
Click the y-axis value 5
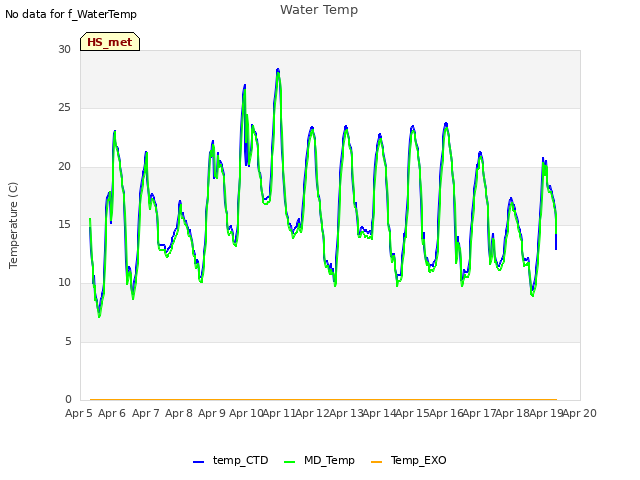tap(68, 341)
